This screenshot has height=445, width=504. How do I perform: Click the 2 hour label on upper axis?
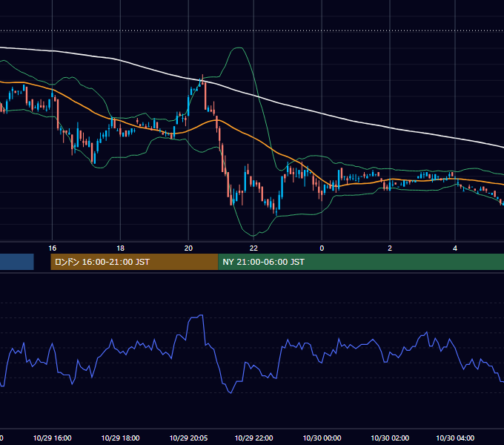pos(390,248)
